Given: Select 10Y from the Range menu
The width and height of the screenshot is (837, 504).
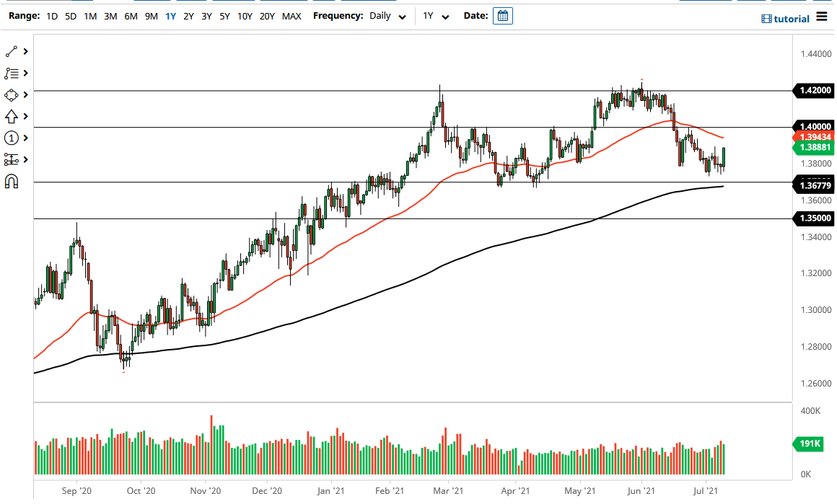Looking at the screenshot, I should [x=245, y=15].
